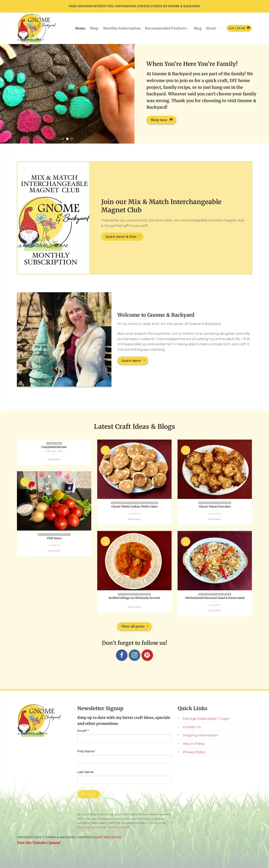Go to the Blog menu item
The image size is (269, 868).
coord(197,28)
